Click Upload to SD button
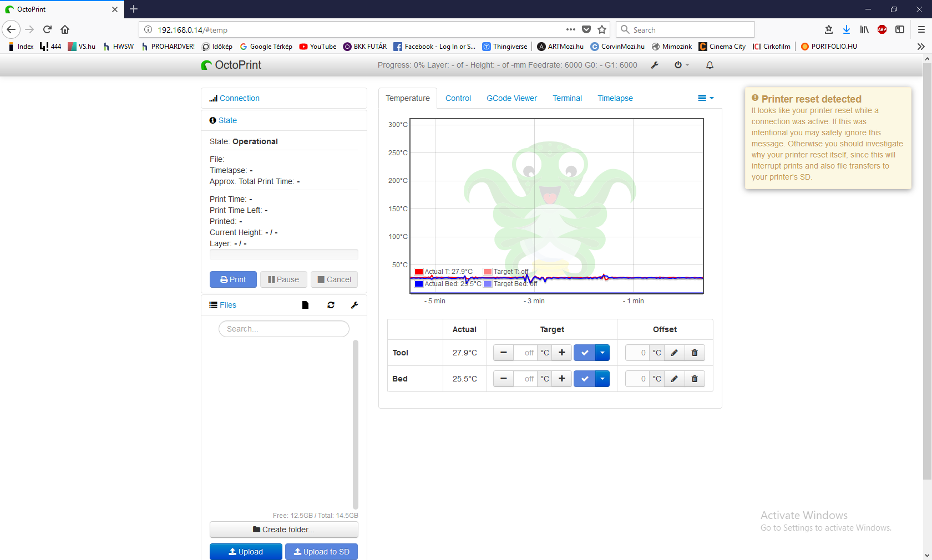The height and width of the screenshot is (560, 932). (321, 552)
